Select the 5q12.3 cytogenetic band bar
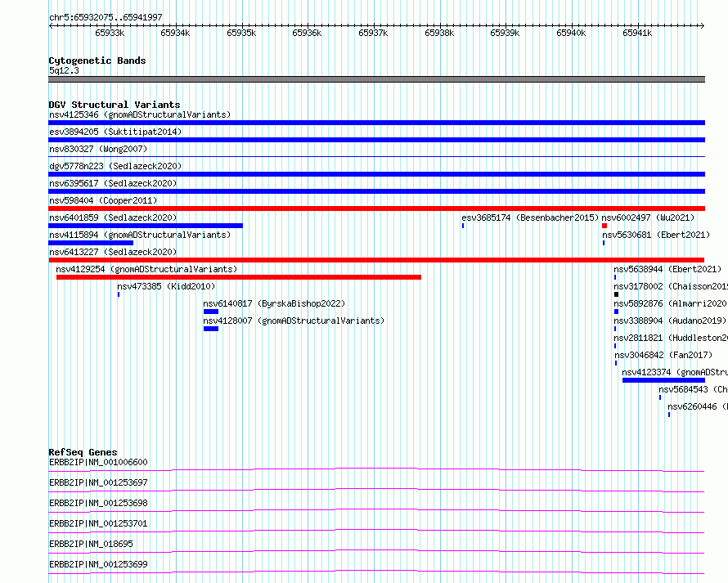The height and width of the screenshot is (583, 728). 376,79
